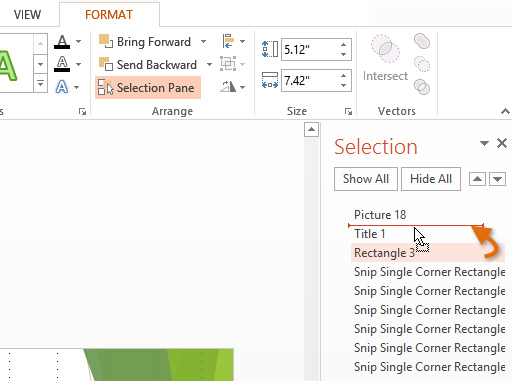Decrease the shape width spinner
This screenshot has height=381, width=512.
(x=343, y=86)
